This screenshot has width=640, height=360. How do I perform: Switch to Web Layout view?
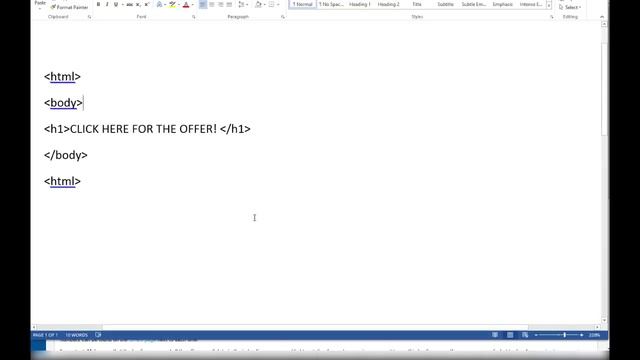coord(525,335)
